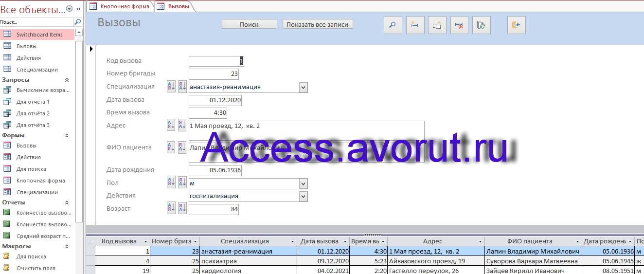Select Для поиска form
Screen dimensions: 644x274
[37, 169]
